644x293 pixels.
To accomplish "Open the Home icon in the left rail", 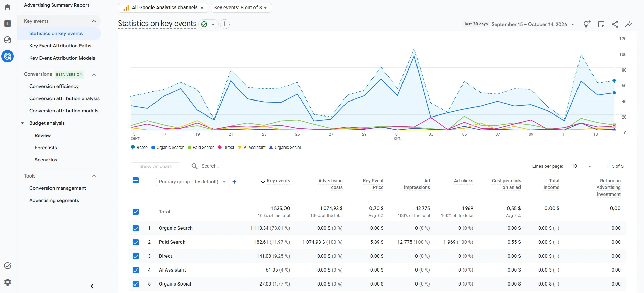I will tap(8, 7).
